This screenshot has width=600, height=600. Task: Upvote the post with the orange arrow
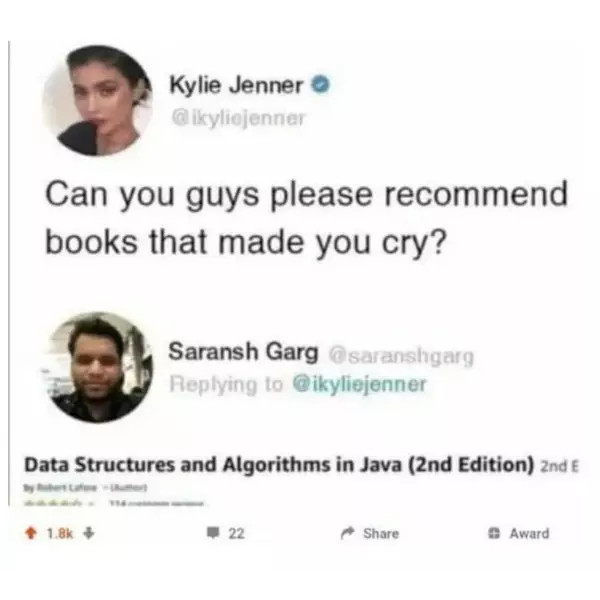click(x=31, y=533)
